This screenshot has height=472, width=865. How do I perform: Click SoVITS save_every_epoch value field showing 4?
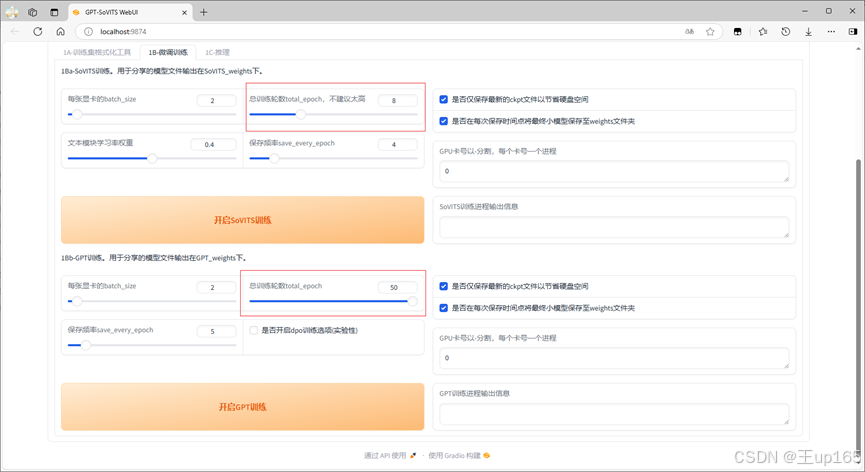point(398,144)
